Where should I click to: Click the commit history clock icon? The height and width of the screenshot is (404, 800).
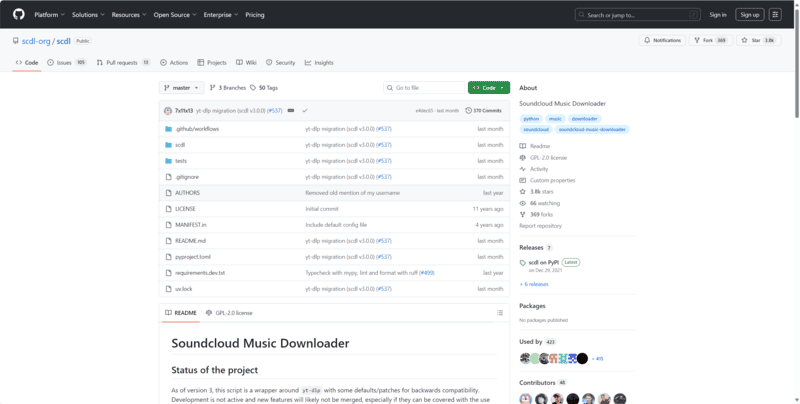tap(468, 110)
